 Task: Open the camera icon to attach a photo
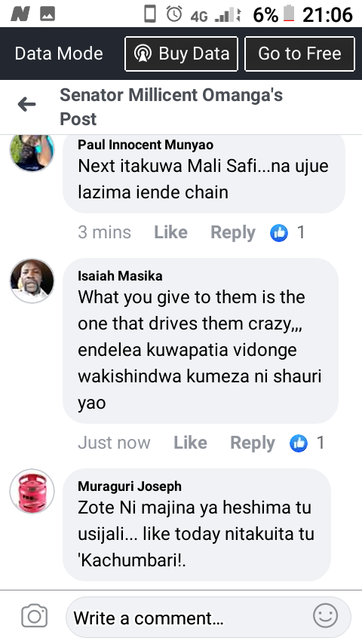tap(35, 615)
